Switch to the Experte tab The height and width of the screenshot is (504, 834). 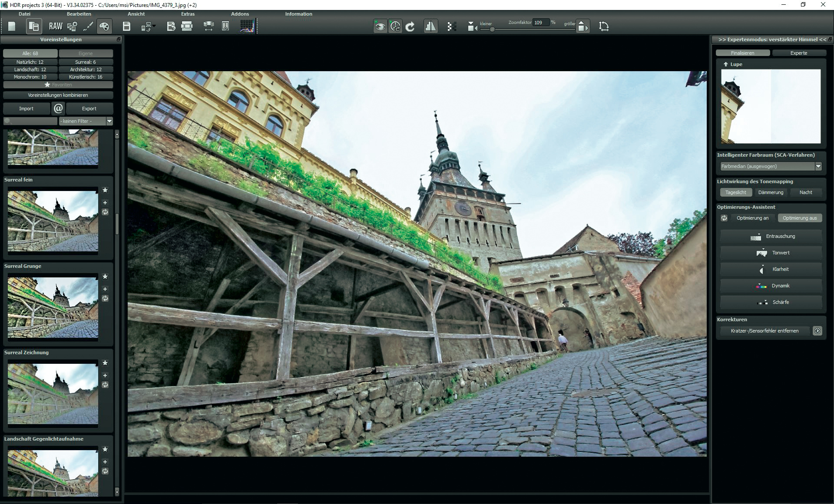tap(798, 53)
